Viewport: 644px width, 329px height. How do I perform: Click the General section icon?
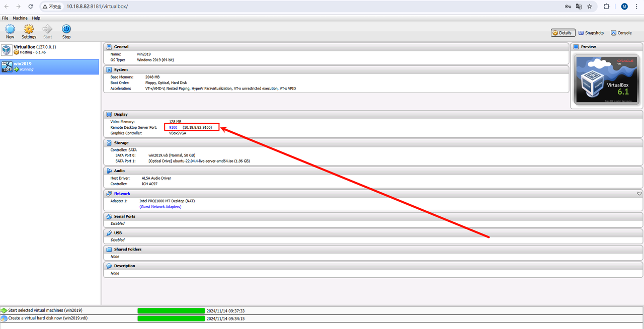(109, 47)
